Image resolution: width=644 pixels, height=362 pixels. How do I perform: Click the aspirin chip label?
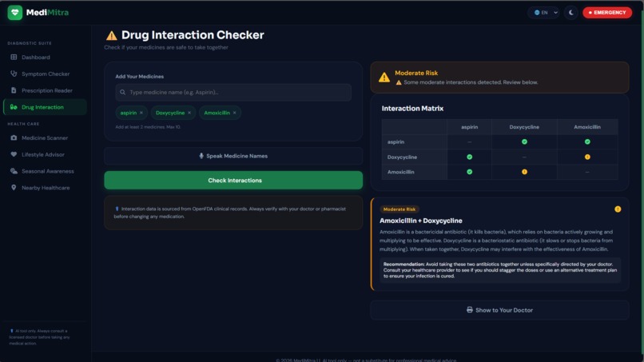coord(128,113)
